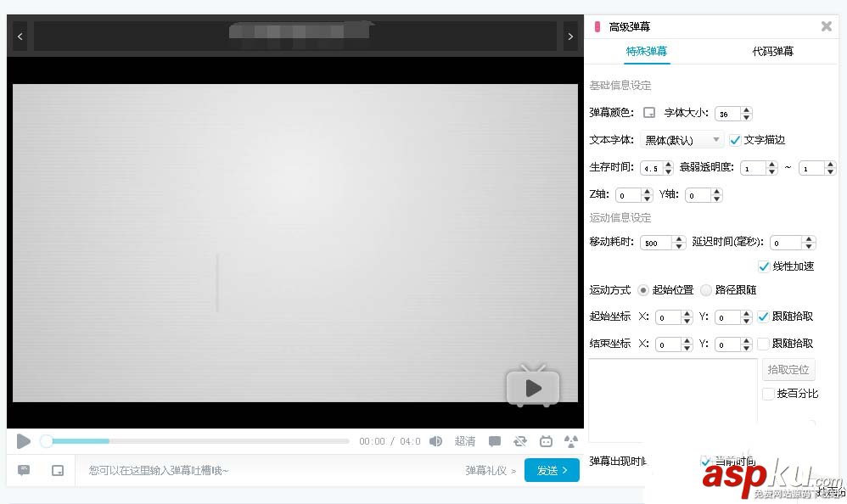Open the TV mini-player icon
Image resolution: width=847 pixels, height=504 pixels.
[546, 440]
